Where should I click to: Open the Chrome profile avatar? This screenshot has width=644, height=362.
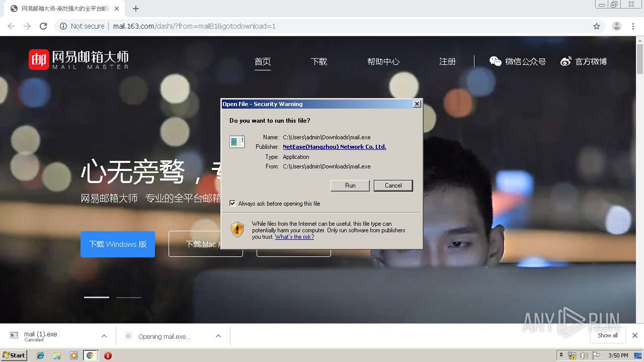(x=617, y=26)
